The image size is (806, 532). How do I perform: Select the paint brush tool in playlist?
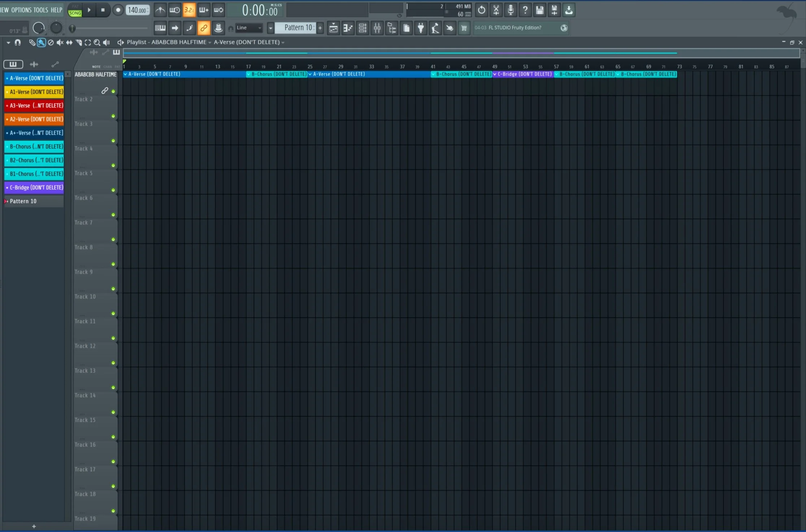[x=42, y=43]
